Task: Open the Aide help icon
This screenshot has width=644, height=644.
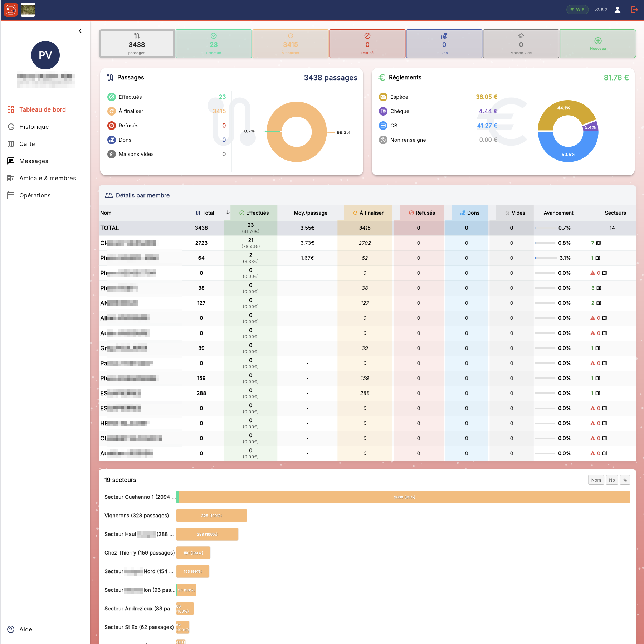Action: point(11,629)
